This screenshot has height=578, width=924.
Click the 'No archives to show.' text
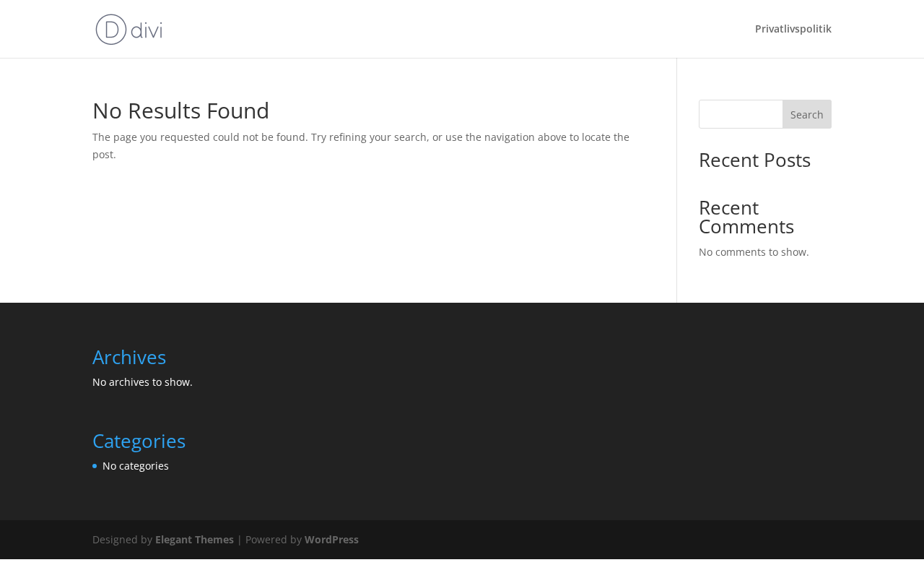point(142,382)
